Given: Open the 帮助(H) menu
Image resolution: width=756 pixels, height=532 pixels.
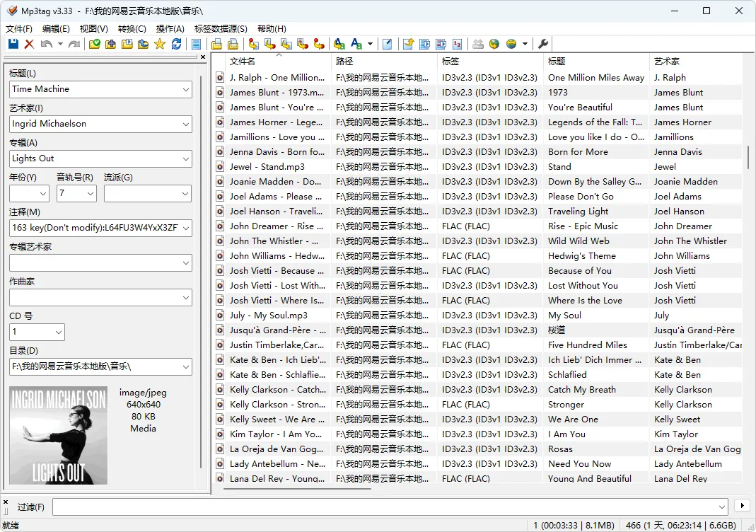Looking at the screenshot, I should point(272,29).
